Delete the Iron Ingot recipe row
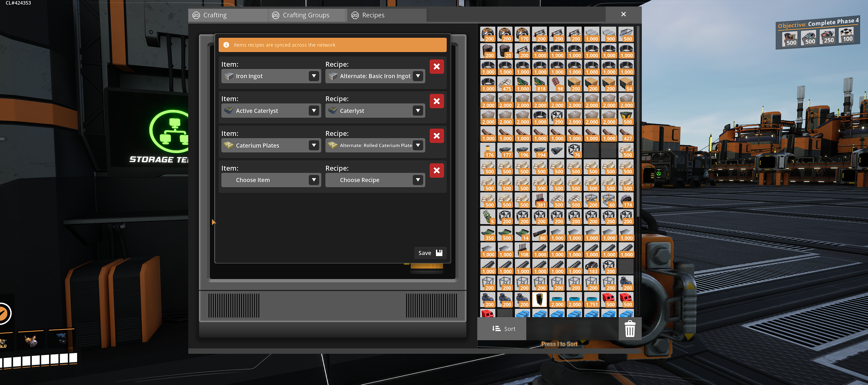 [437, 67]
